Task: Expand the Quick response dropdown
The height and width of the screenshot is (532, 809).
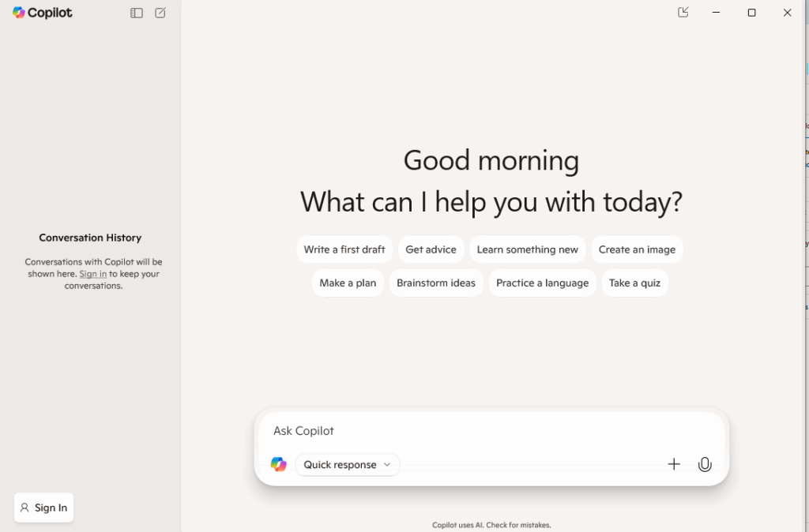Action: click(348, 465)
